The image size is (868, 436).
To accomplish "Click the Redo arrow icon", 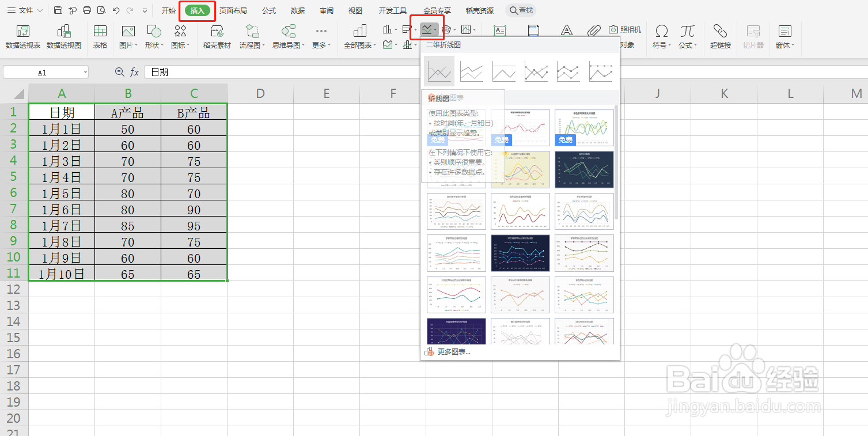I will click(130, 10).
